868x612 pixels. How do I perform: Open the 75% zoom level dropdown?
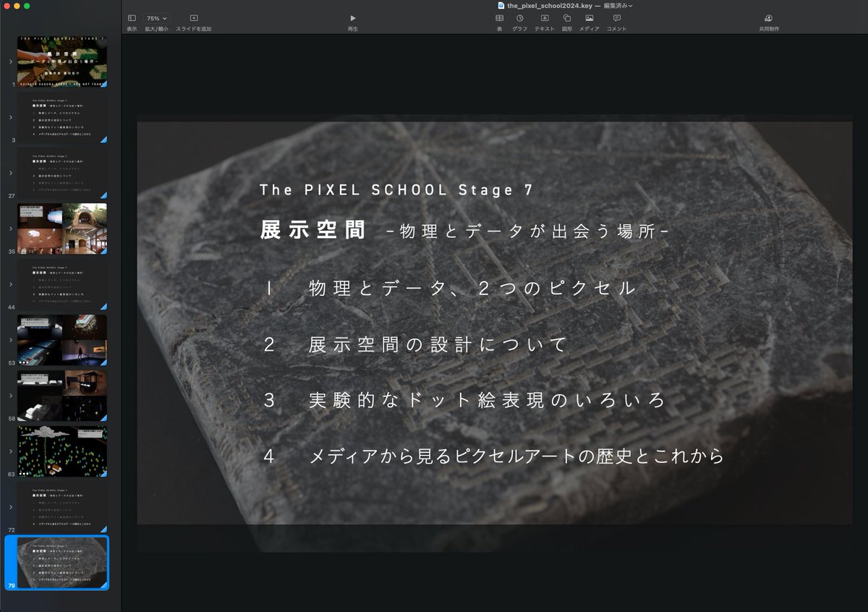point(156,18)
